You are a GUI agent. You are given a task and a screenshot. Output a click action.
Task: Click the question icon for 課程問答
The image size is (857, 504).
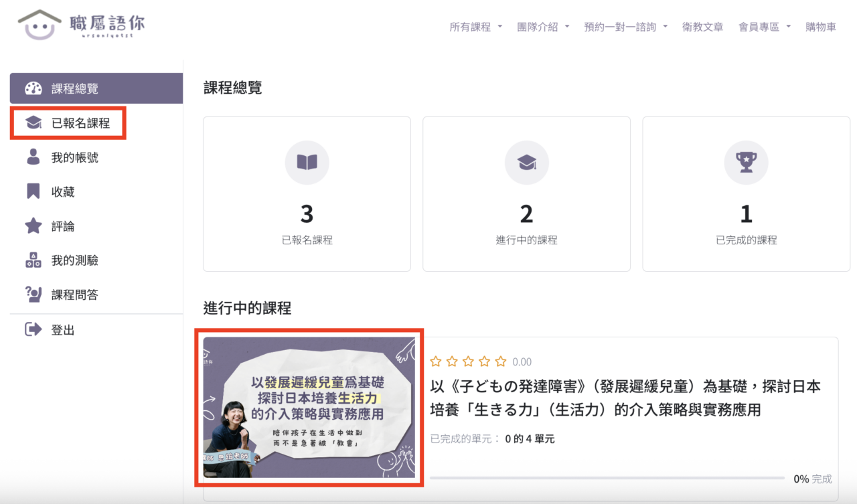coord(33,295)
